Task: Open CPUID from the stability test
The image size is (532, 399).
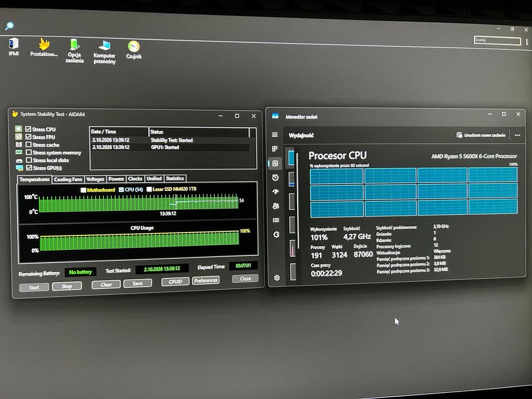Action: coord(175,281)
